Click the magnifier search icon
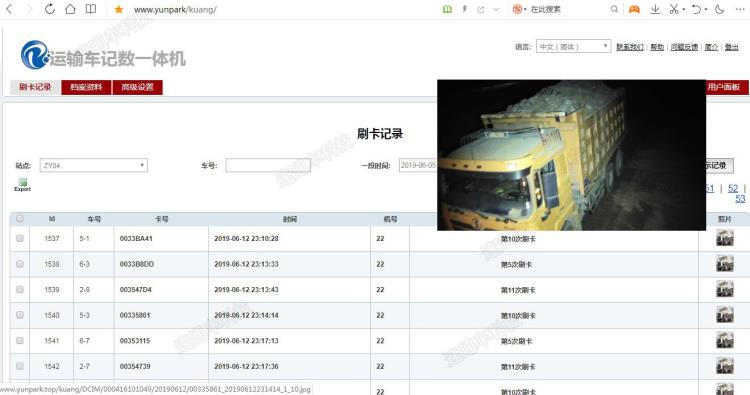The height and width of the screenshot is (395, 750). click(614, 9)
